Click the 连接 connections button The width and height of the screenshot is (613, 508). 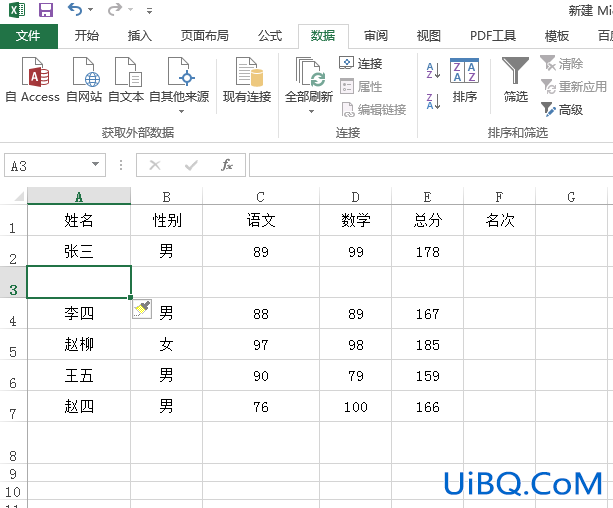360,63
